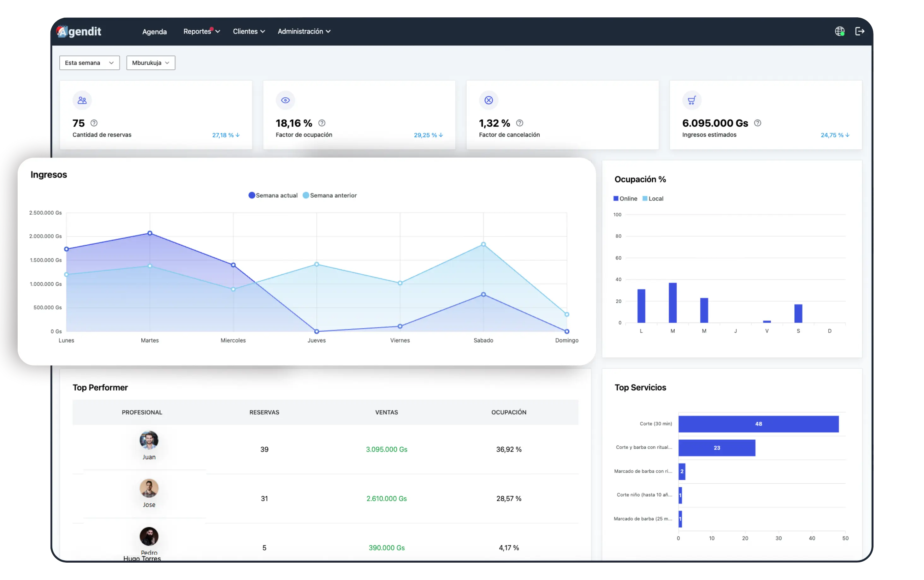Open the language globe icon
The image size is (924, 580).
pyautogui.click(x=839, y=32)
